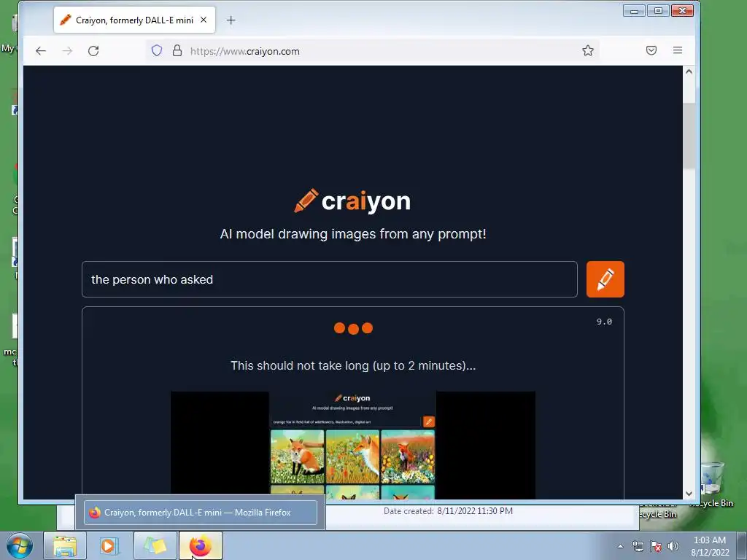This screenshot has width=747, height=560.
Task: Click the small pencil button in example preview
Action: click(x=428, y=421)
